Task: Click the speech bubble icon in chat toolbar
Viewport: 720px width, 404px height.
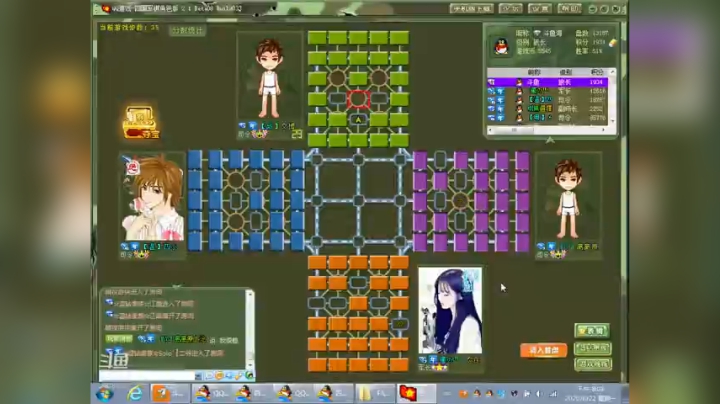Action: 209,376
